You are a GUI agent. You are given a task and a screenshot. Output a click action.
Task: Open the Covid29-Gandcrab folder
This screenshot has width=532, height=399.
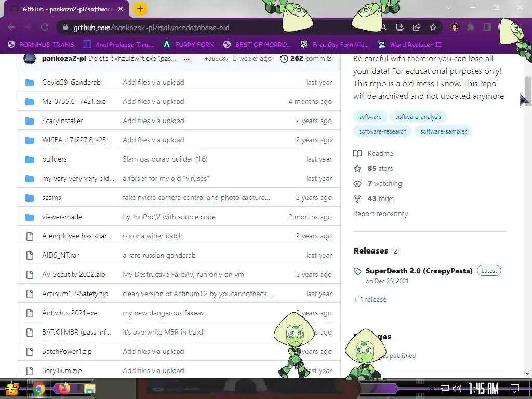(x=71, y=82)
